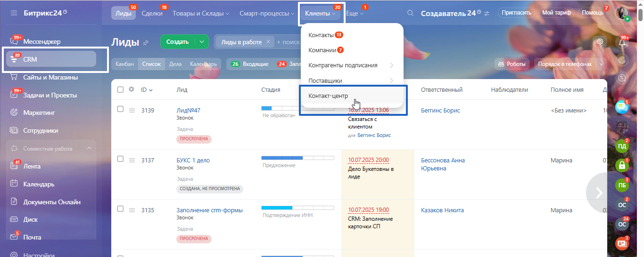Open the row actions menu for lead 3137

click(132, 161)
